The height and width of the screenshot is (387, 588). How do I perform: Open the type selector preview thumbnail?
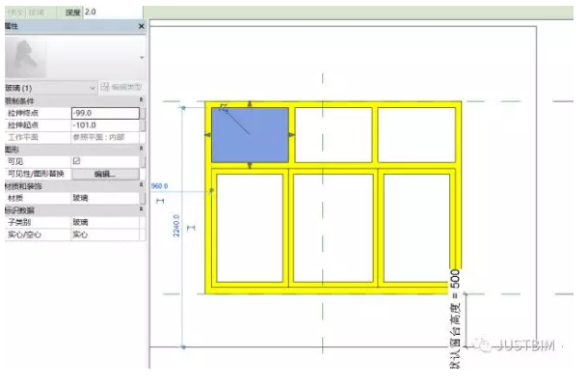25,59
